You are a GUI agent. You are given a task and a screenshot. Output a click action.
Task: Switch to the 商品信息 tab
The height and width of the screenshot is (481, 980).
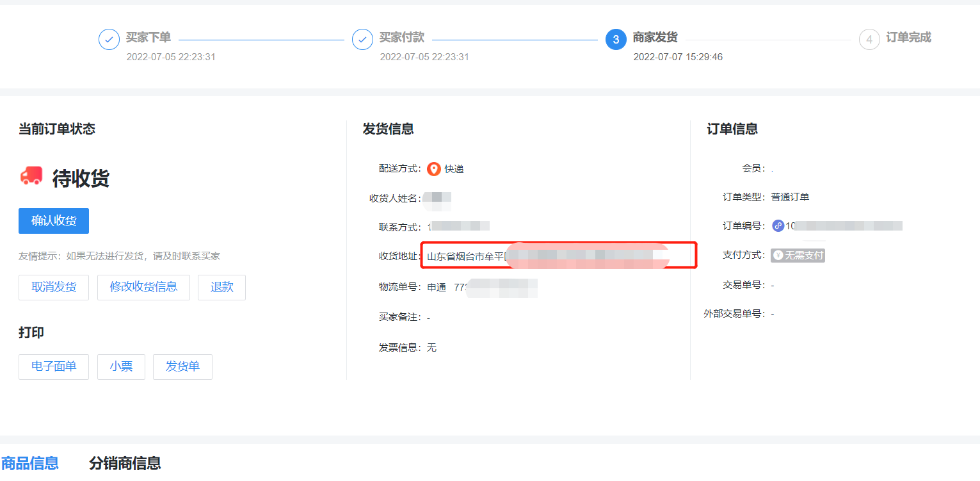pos(30,463)
